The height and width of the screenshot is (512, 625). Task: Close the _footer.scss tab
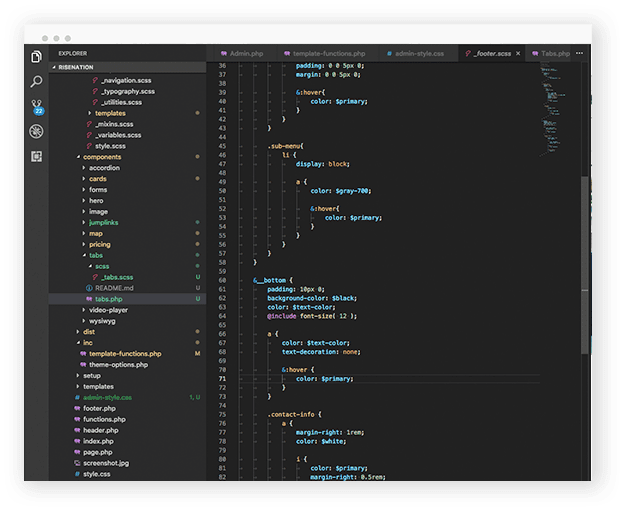[x=518, y=53]
